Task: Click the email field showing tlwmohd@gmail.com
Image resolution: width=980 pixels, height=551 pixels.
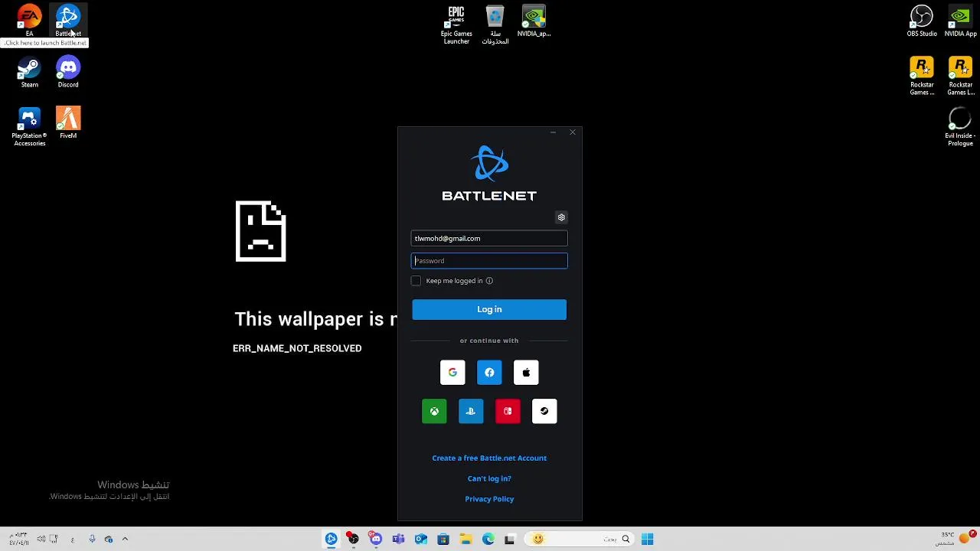Action: [x=489, y=239]
